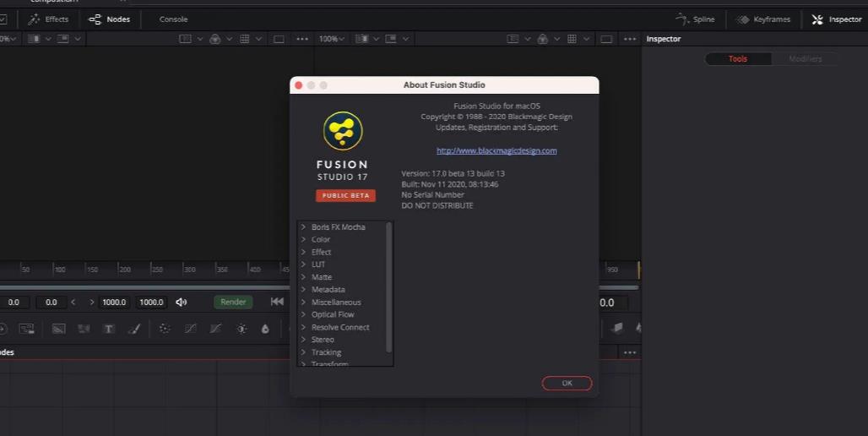Open the Effects panel with wand icon
868x436 pixels.
pyautogui.click(x=48, y=19)
